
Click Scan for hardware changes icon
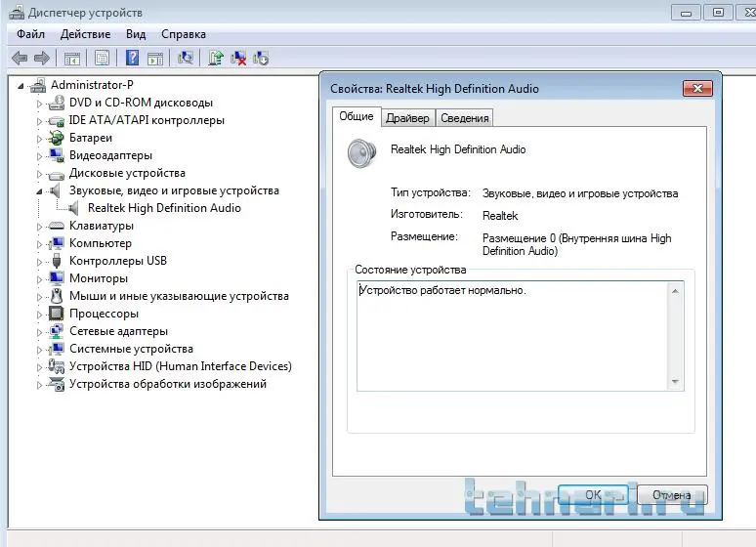(186, 59)
